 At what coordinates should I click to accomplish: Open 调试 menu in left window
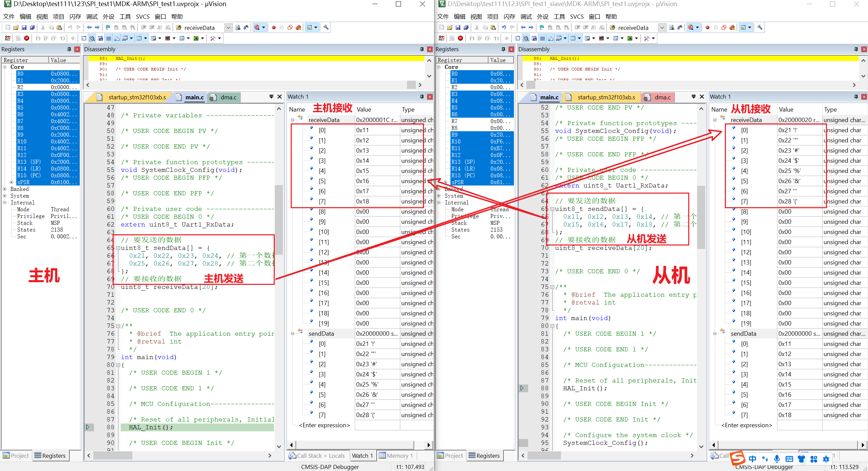pos(92,17)
